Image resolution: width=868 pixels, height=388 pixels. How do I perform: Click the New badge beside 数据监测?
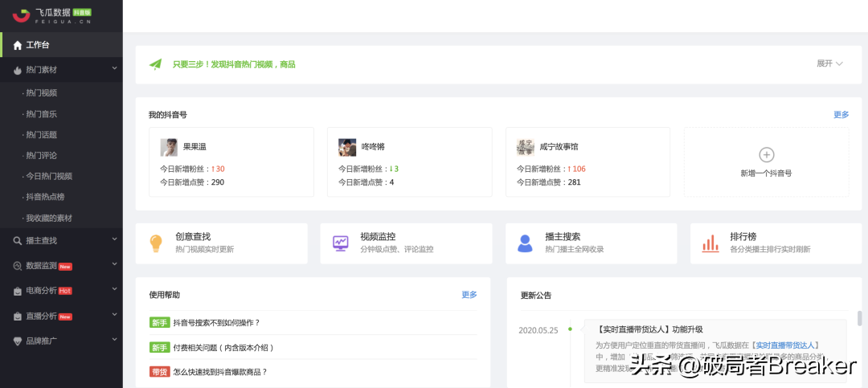(x=65, y=267)
